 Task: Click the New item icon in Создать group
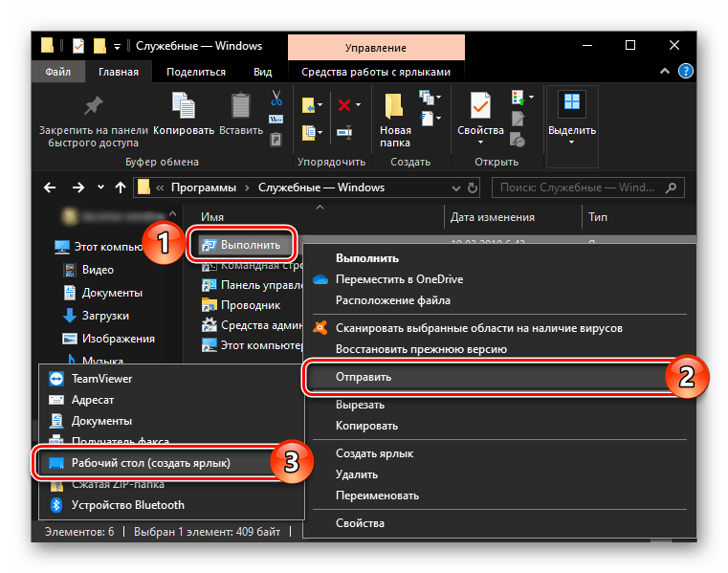pos(426,98)
